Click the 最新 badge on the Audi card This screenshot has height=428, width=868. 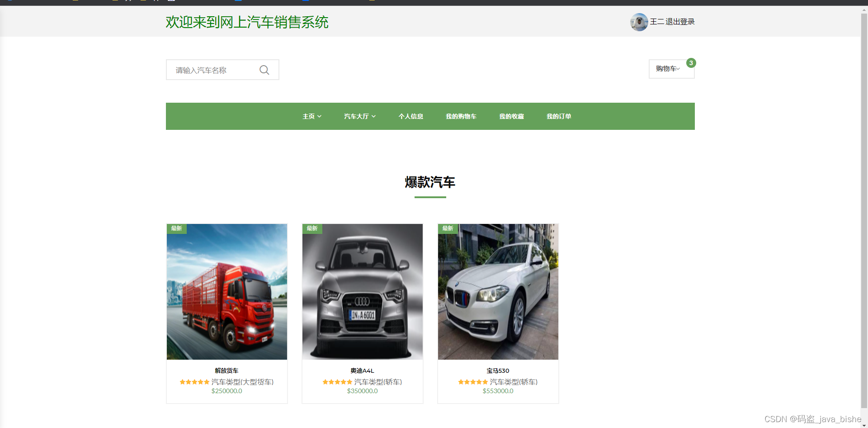[312, 228]
